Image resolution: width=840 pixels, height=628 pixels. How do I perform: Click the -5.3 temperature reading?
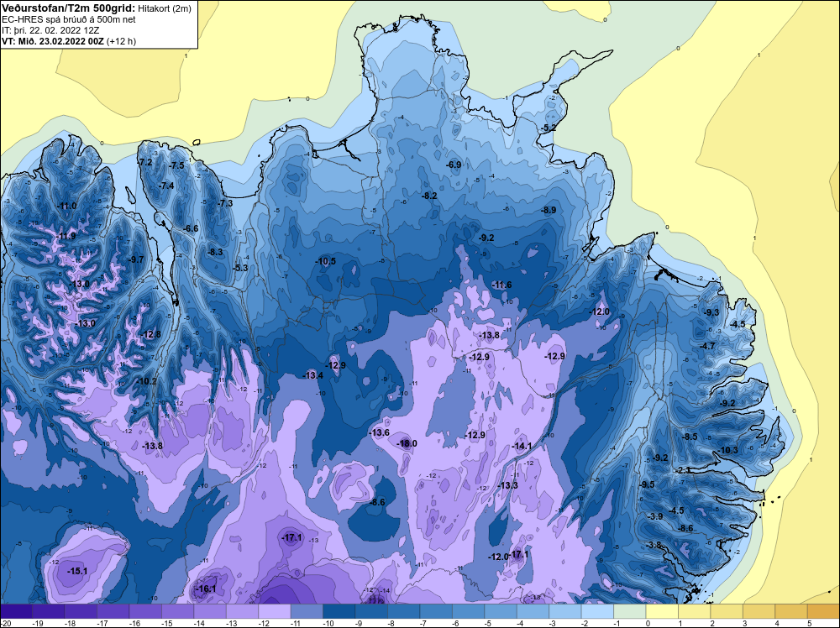[x=241, y=268]
